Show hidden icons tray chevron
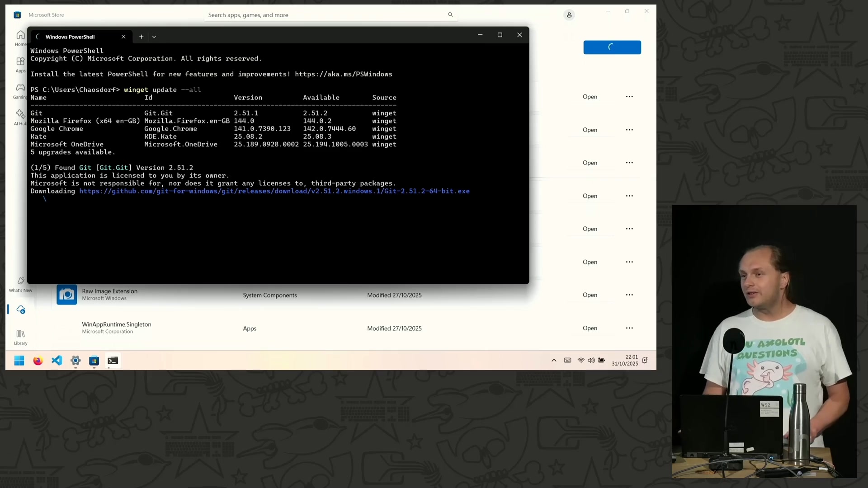868x488 pixels. (554, 360)
